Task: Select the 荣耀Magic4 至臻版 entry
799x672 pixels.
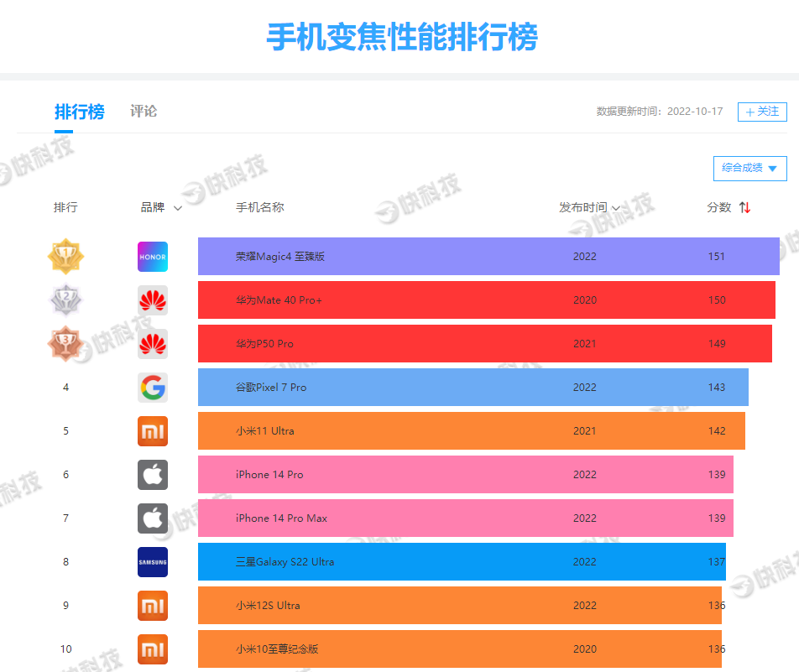Action: [488, 256]
